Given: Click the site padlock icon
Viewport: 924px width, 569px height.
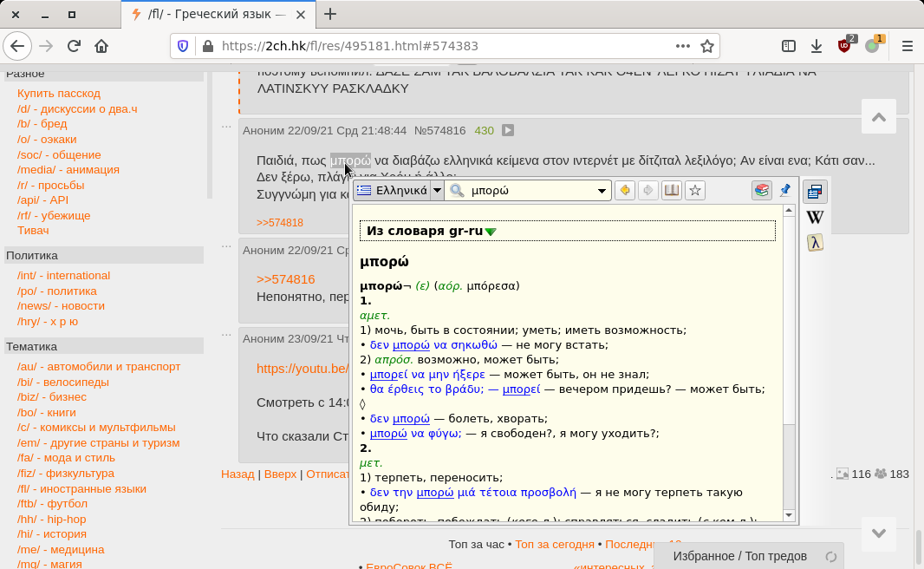Looking at the screenshot, I should [207, 46].
